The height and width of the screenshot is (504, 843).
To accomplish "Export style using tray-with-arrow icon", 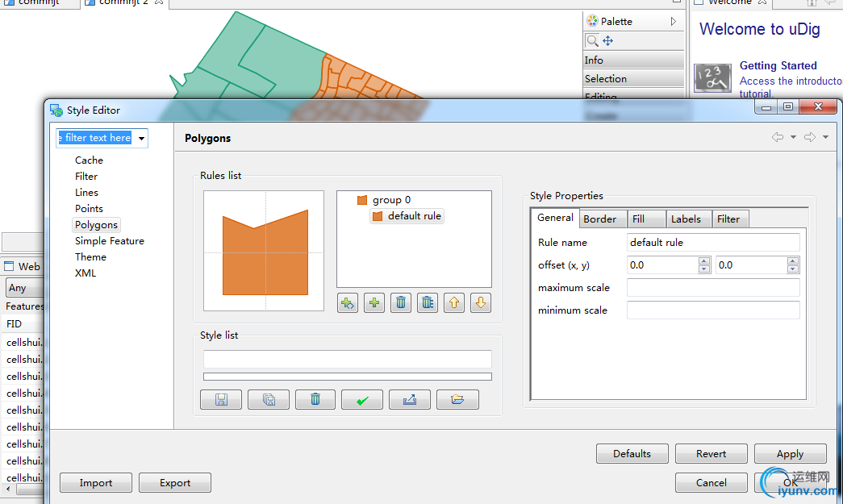I will pyautogui.click(x=410, y=400).
